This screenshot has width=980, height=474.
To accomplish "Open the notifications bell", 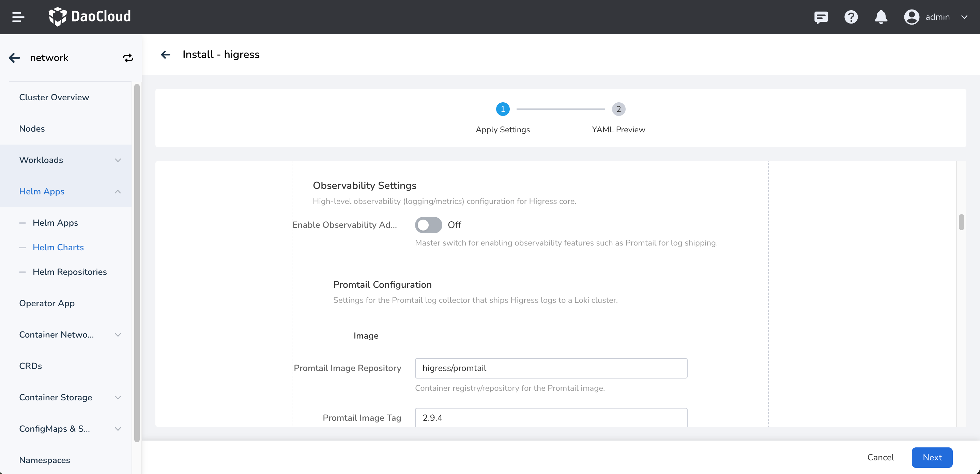I will (x=881, y=17).
